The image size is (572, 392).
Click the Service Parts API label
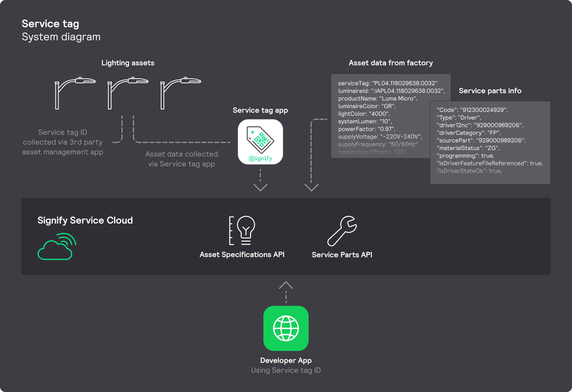point(342,255)
